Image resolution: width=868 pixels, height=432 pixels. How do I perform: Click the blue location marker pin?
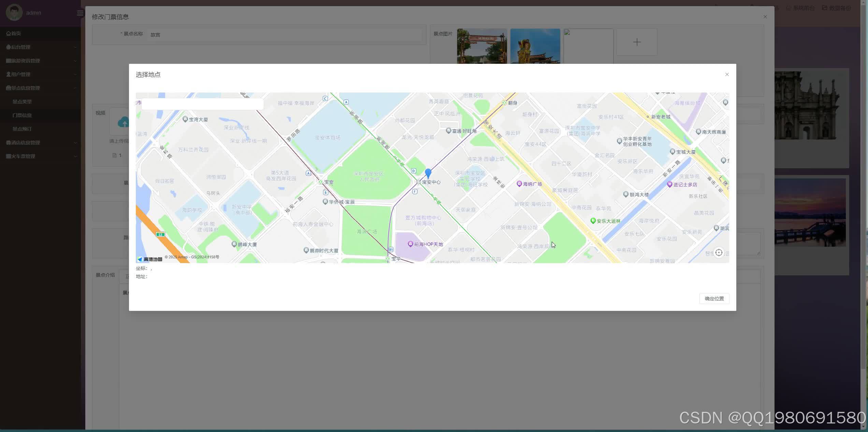coord(428,173)
